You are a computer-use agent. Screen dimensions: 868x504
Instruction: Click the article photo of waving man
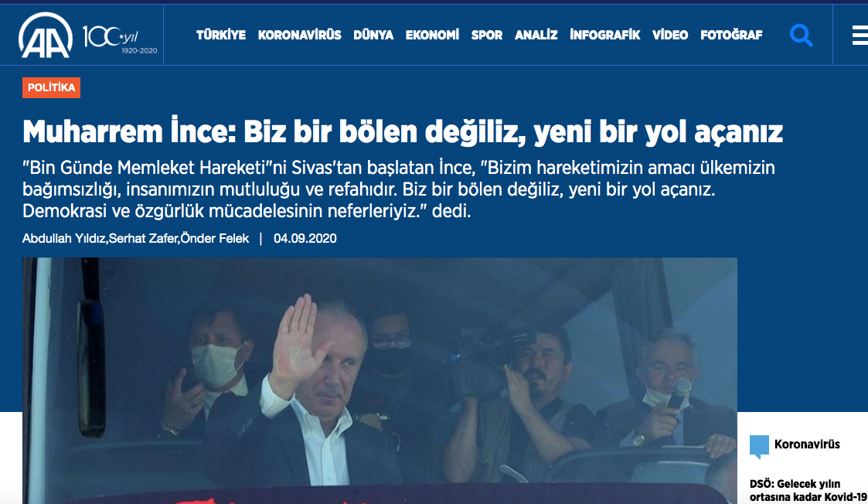(380, 380)
